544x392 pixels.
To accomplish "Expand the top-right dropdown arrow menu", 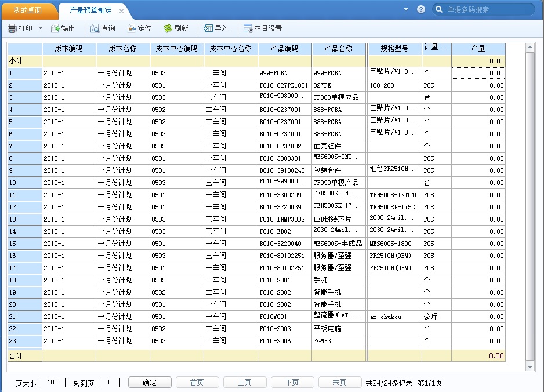I will [x=407, y=9].
